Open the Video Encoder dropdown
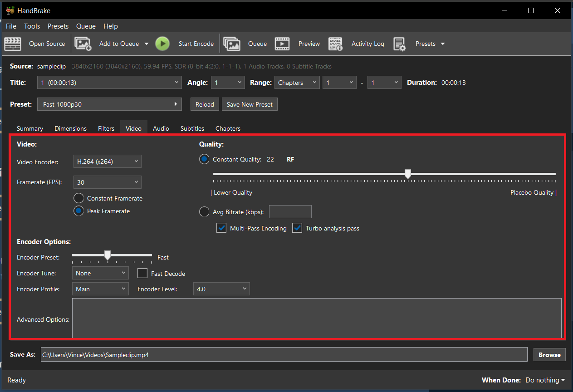573x392 pixels. pyautogui.click(x=107, y=161)
